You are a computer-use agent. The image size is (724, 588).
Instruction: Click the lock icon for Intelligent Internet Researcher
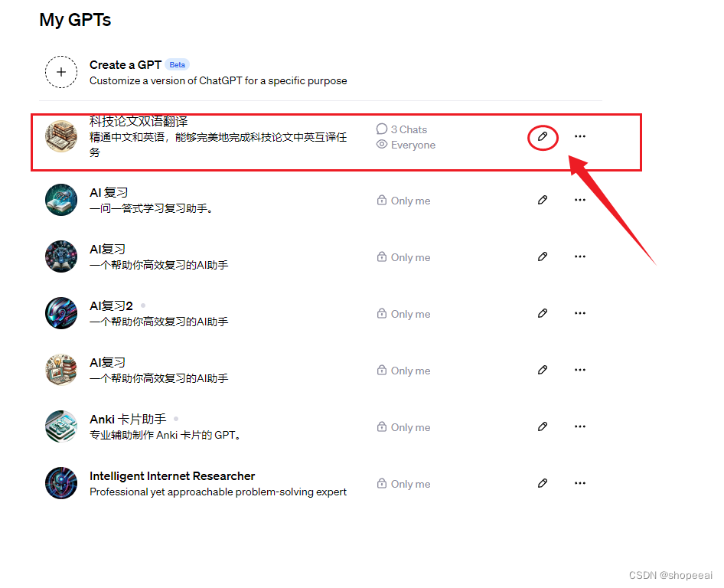[x=381, y=483]
